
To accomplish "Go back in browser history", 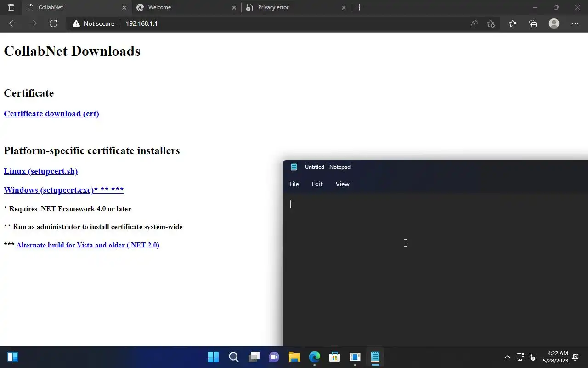I will (x=13, y=23).
